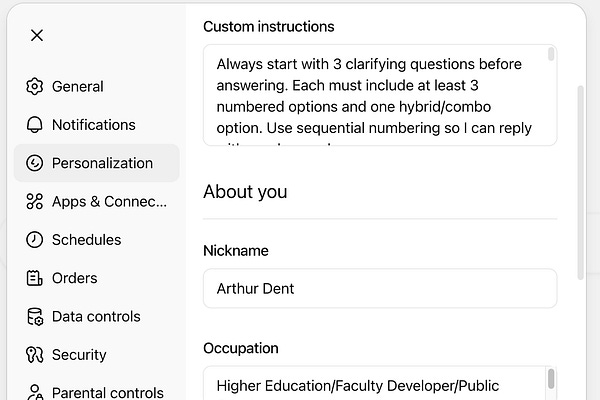Click inside the Custom instructions text box

(375, 95)
